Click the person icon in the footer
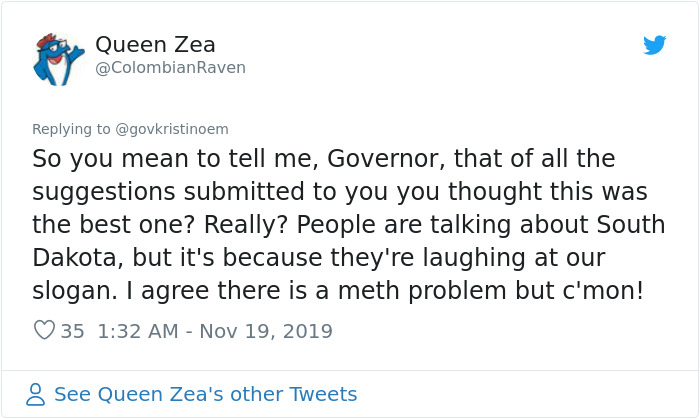This screenshot has width=700, height=419. pos(36,394)
